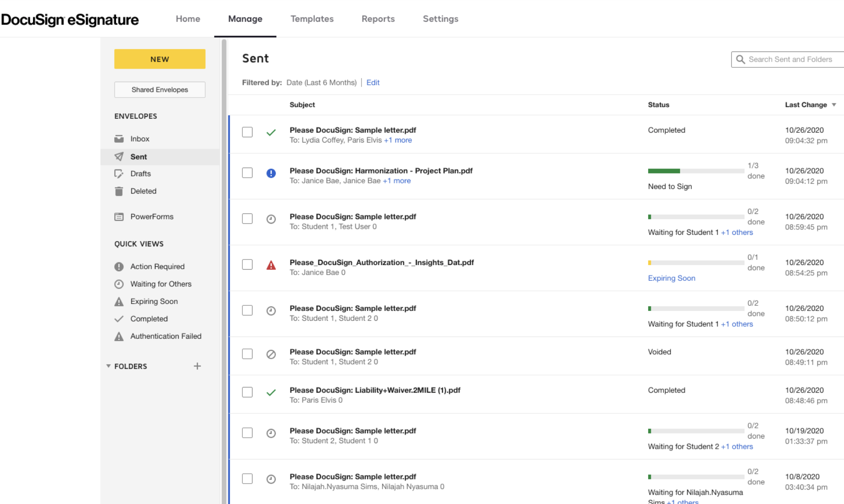Click the yellow NEW button
The image size is (844, 504).
tap(160, 59)
